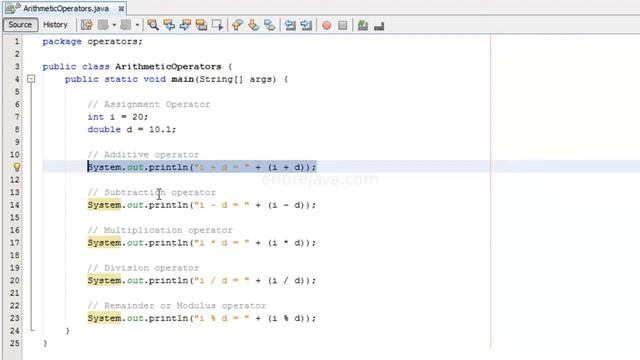Find previous occurrence toolbar icon

coord(169,25)
